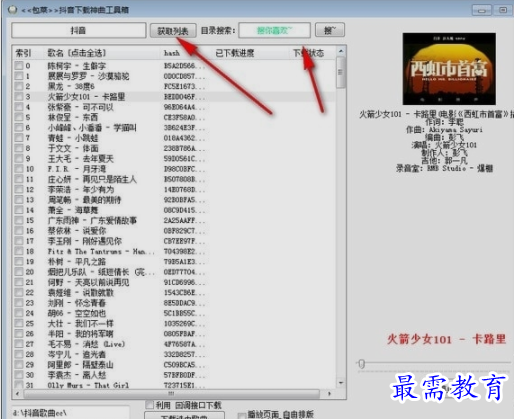514x419 pixels.
Task: Maximize the 抖音下载神曲工具箱 window
Action: 503,10
